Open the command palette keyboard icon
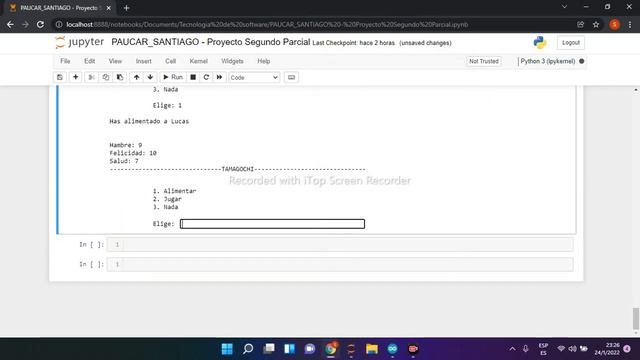The height and width of the screenshot is (360, 640). click(291, 77)
